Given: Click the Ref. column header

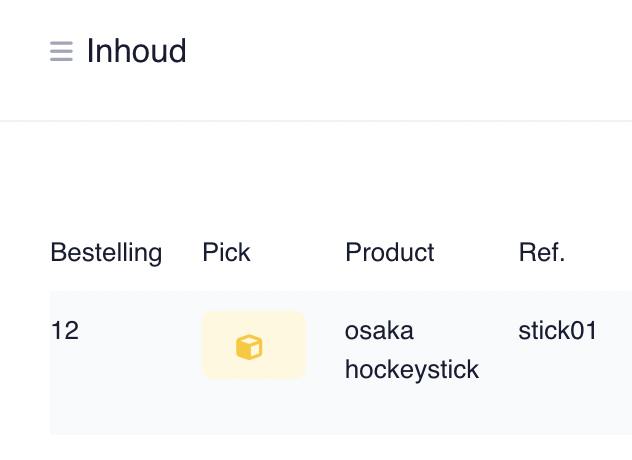Looking at the screenshot, I should tap(542, 252).
